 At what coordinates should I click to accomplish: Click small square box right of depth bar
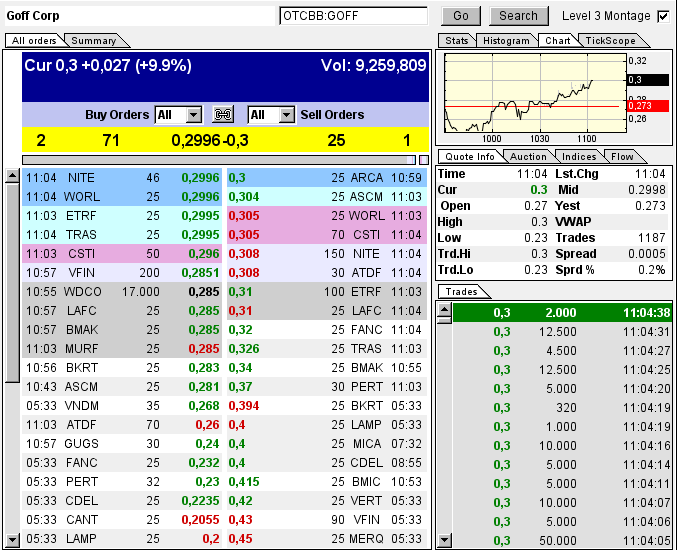424,159
